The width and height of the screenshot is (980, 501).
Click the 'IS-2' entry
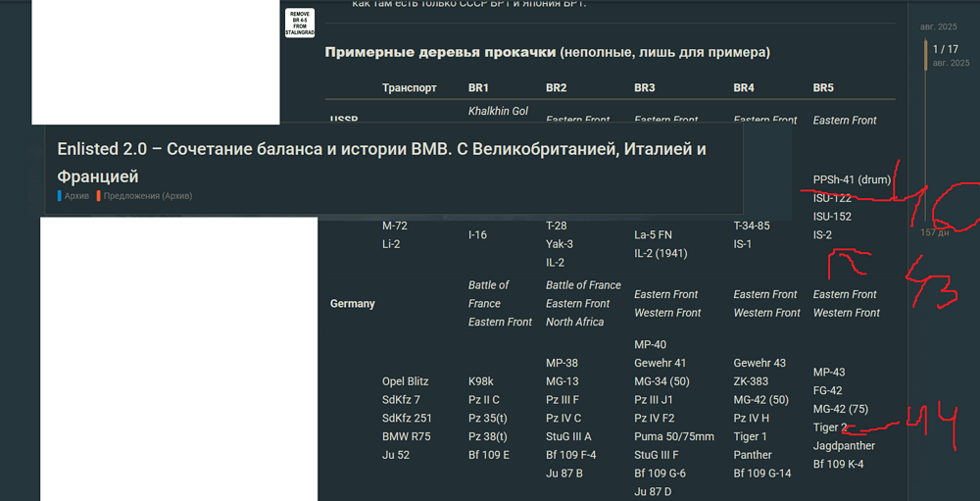click(x=822, y=234)
